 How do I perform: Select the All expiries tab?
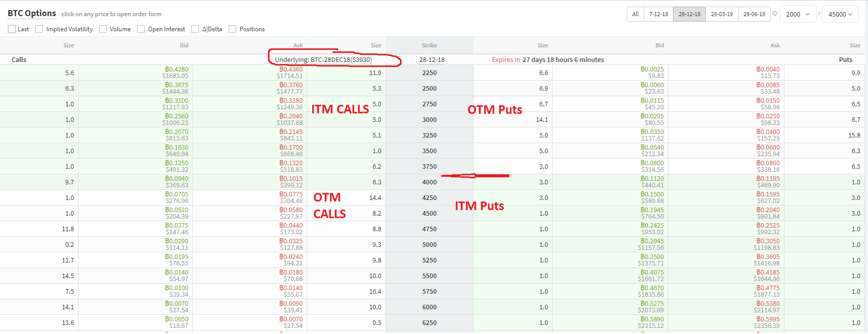635,14
